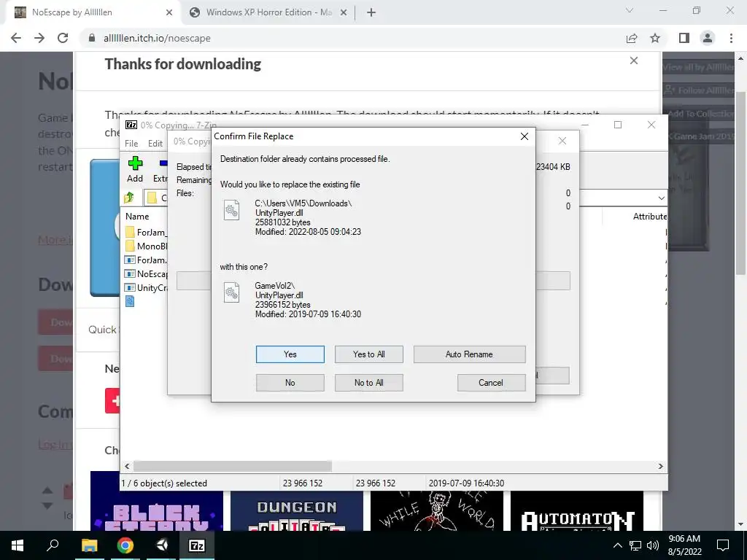Close the Windows XP Horror Edition tab
The height and width of the screenshot is (560, 747).
pos(344,12)
